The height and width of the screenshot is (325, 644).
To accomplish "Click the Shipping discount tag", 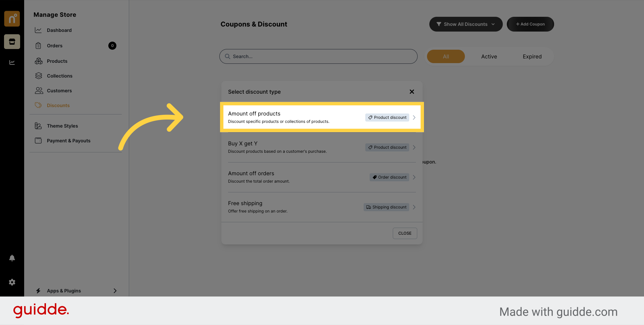I will pyautogui.click(x=386, y=207).
